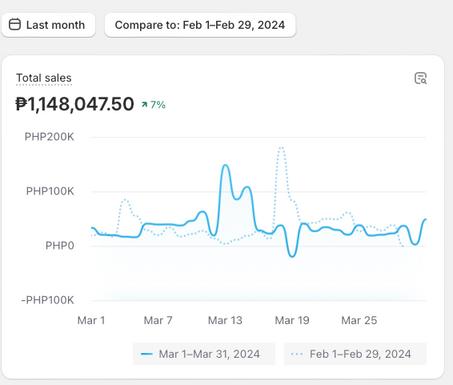
Task: Toggle the Mar 1–Mar 31, 2024 legend series
Action: pos(204,354)
